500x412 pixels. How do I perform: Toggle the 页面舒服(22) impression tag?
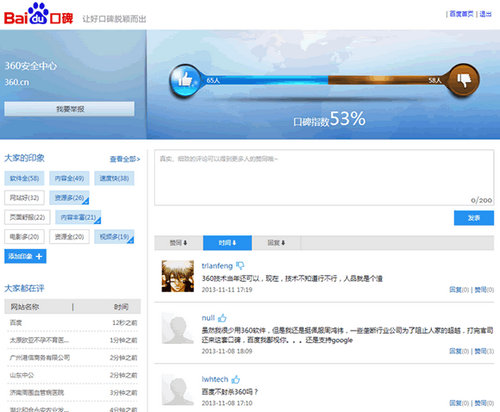point(27,217)
